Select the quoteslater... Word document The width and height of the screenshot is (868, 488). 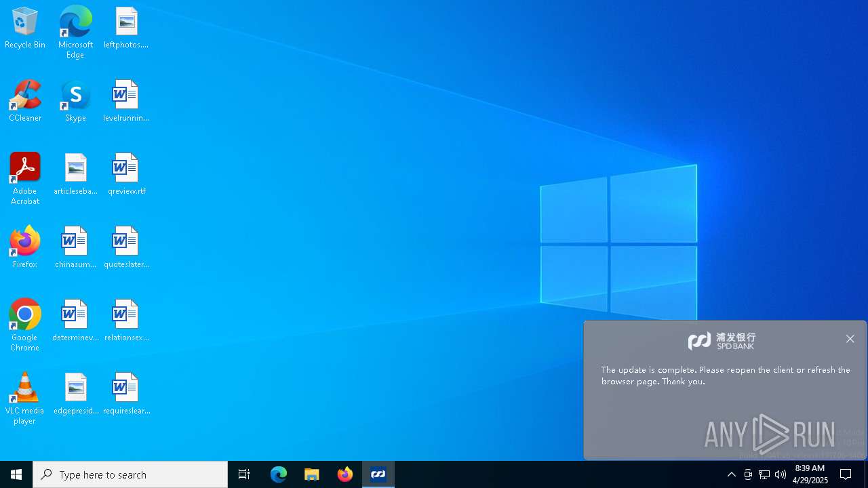(126, 247)
